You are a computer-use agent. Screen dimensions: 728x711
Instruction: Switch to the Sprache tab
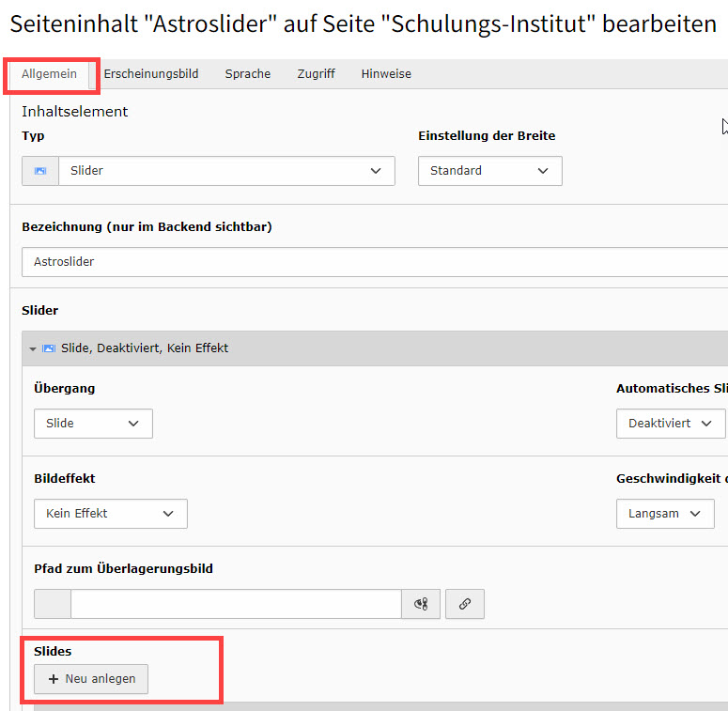(247, 74)
